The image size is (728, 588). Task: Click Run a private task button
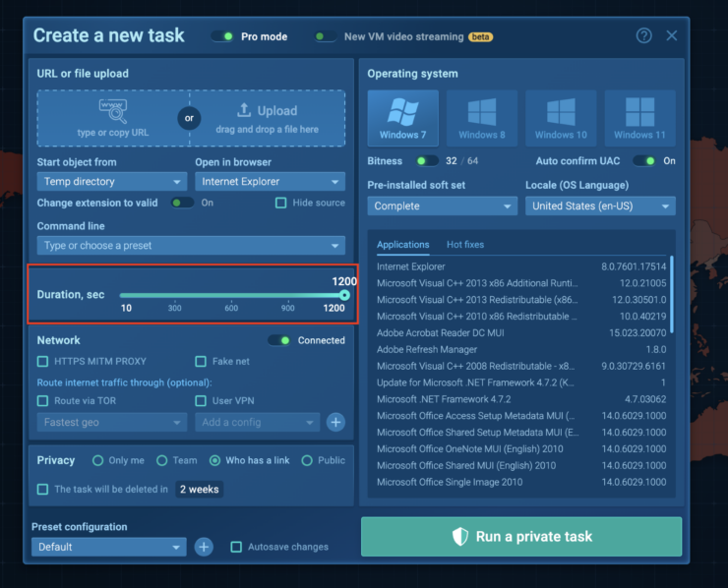pos(521,537)
